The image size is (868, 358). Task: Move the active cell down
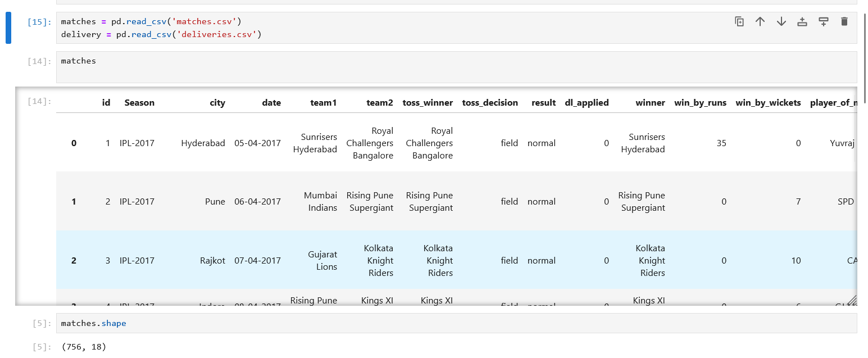[x=781, y=21]
